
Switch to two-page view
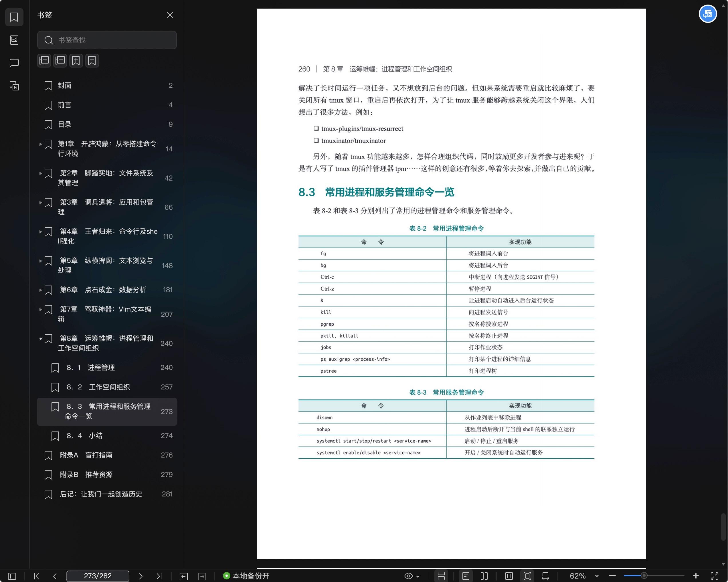[x=484, y=576]
